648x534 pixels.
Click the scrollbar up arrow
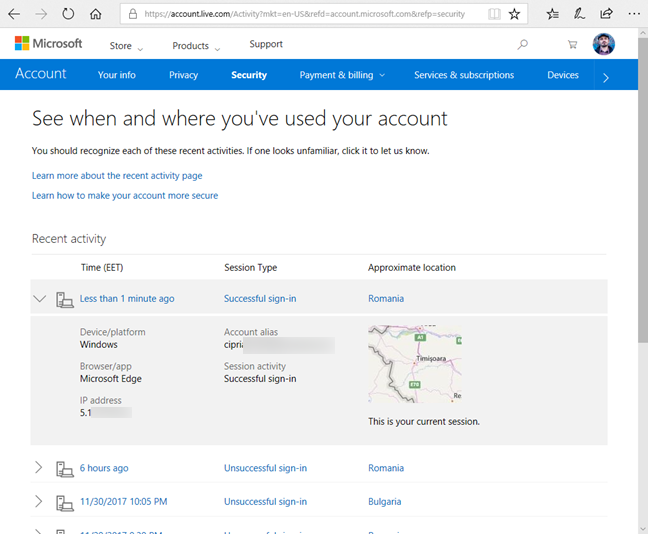[643, 33]
